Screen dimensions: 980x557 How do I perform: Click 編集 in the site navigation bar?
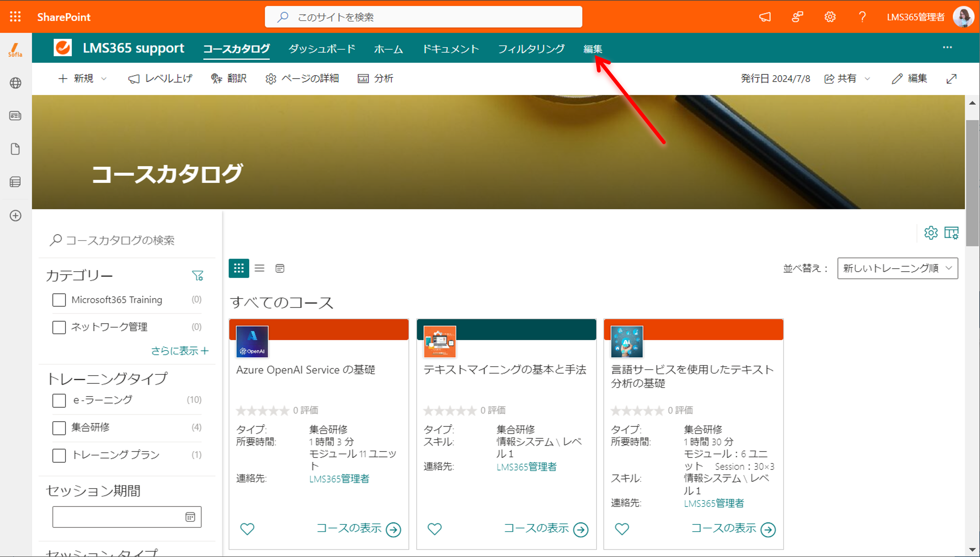coord(593,49)
